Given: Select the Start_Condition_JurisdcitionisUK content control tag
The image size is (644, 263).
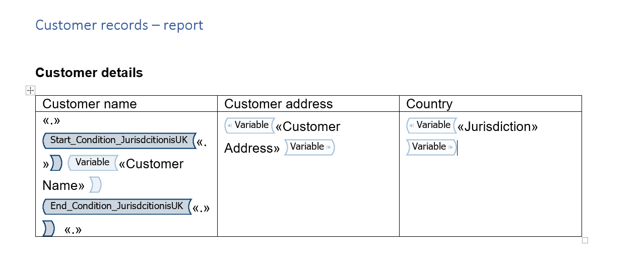Looking at the screenshot, I should [119, 141].
